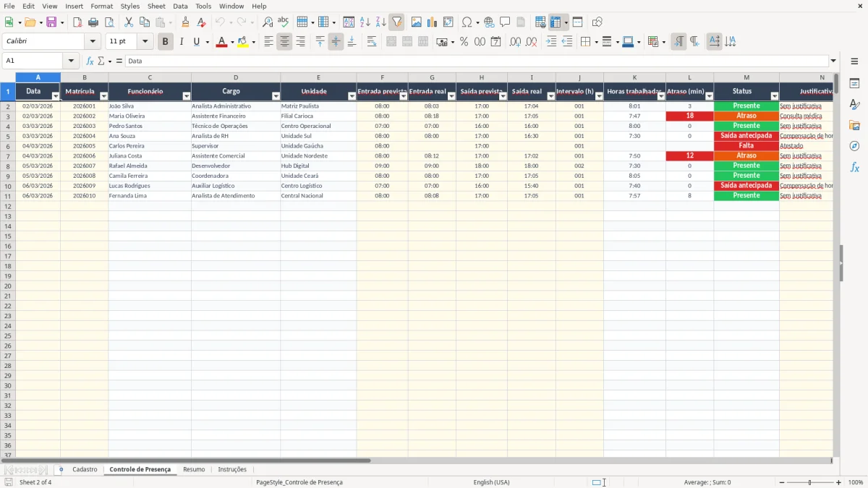
Task: Toggle the AutoFilter funnel
Action: coord(396,22)
